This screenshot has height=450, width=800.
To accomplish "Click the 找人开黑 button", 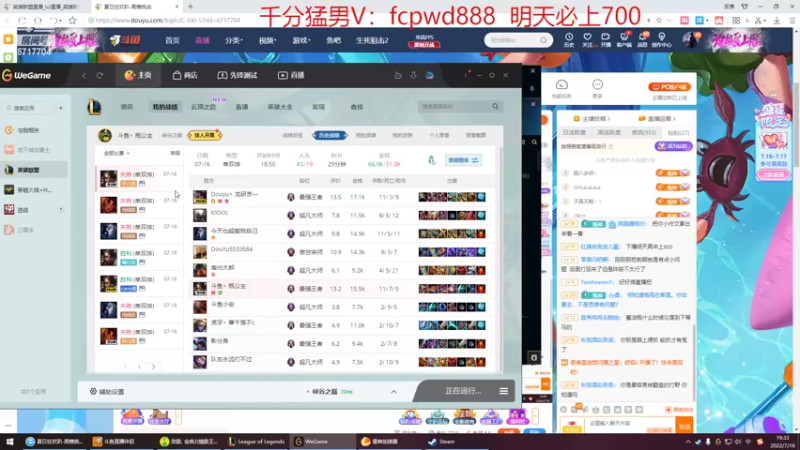I will pos(205,135).
